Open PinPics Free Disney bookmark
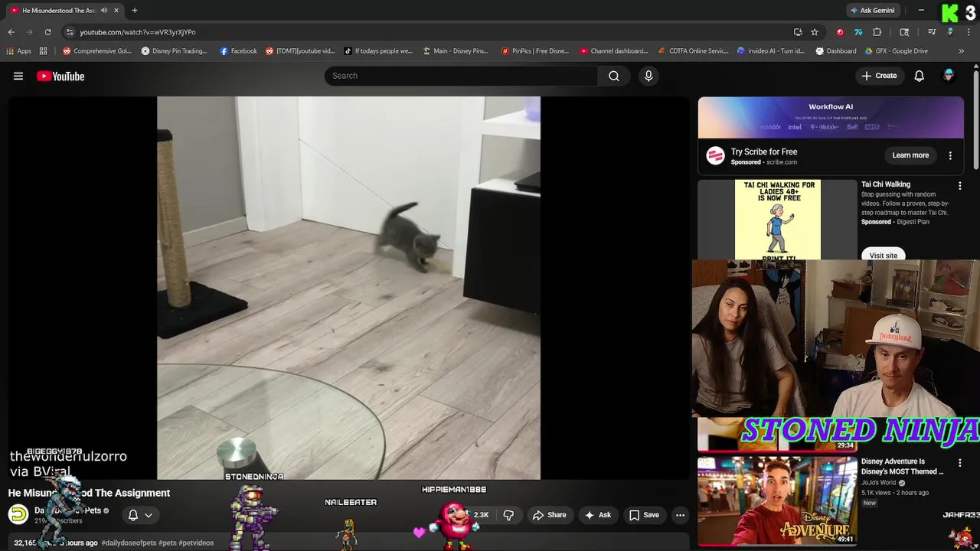This screenshot has width=980, height=551. pyautogui.click(x=535, y=51)
